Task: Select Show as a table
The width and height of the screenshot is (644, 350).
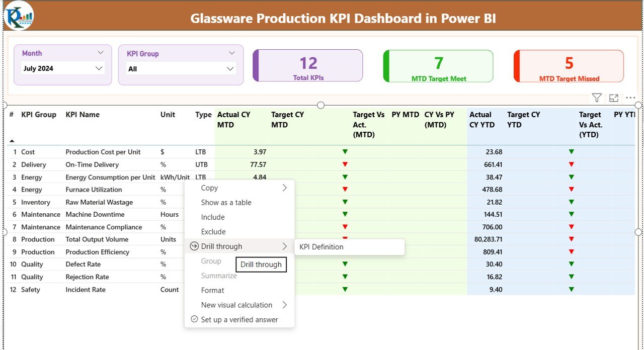Action: click(225, 202)
